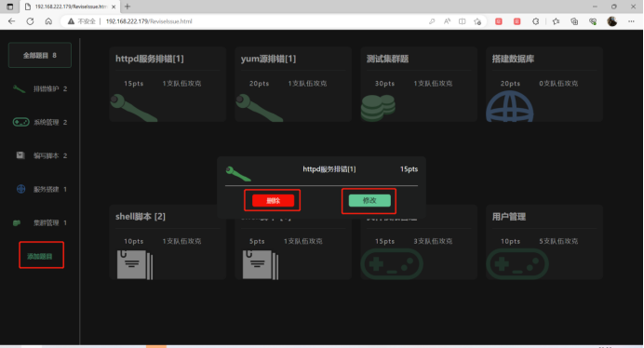Click the globe icon on 搭建数据库 card

[x=510, y=106]
